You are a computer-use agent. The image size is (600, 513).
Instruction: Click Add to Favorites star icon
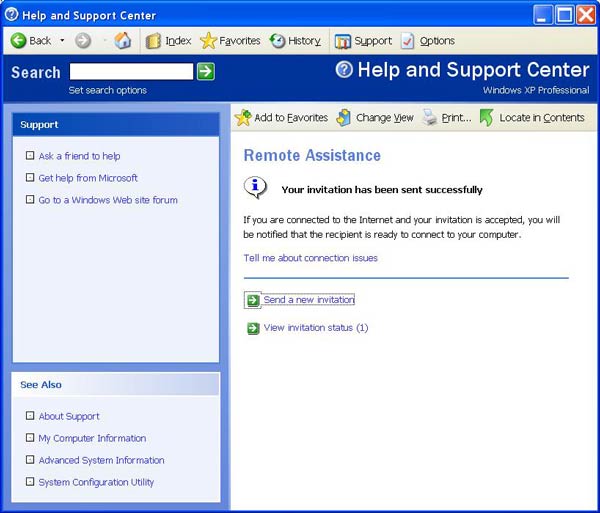pyautogui.click(x=243, y=117)
